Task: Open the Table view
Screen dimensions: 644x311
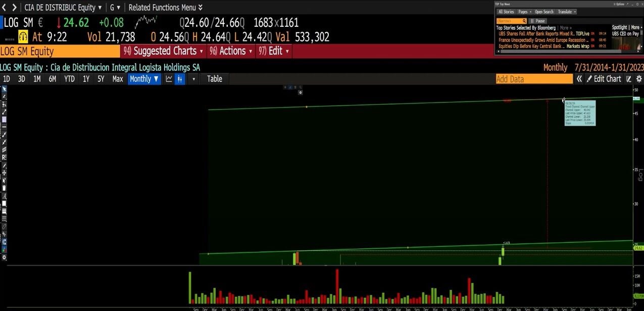Action: (x=215, y=79)
